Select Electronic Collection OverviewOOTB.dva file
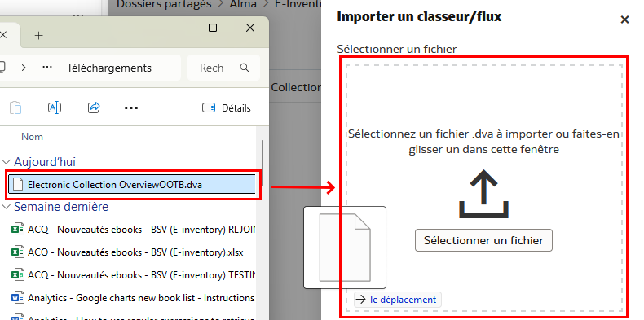The height and width of the screenshot is (320, 644). [132, 185]
